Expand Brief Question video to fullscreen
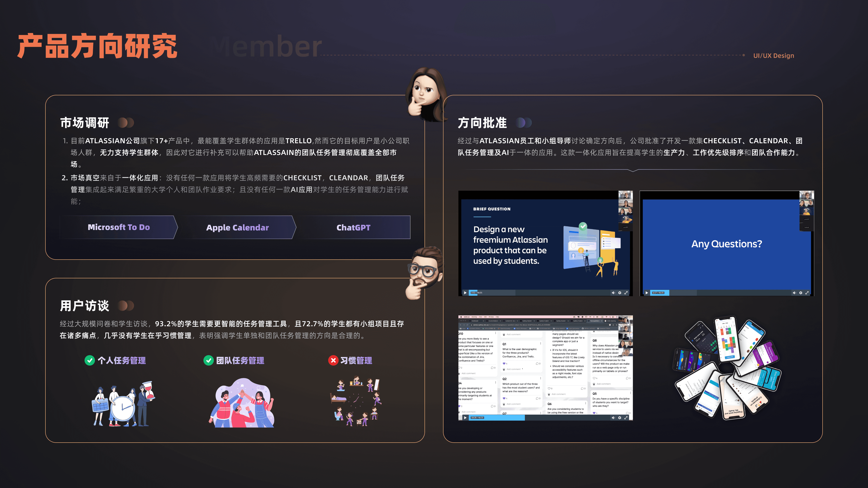 626,293
